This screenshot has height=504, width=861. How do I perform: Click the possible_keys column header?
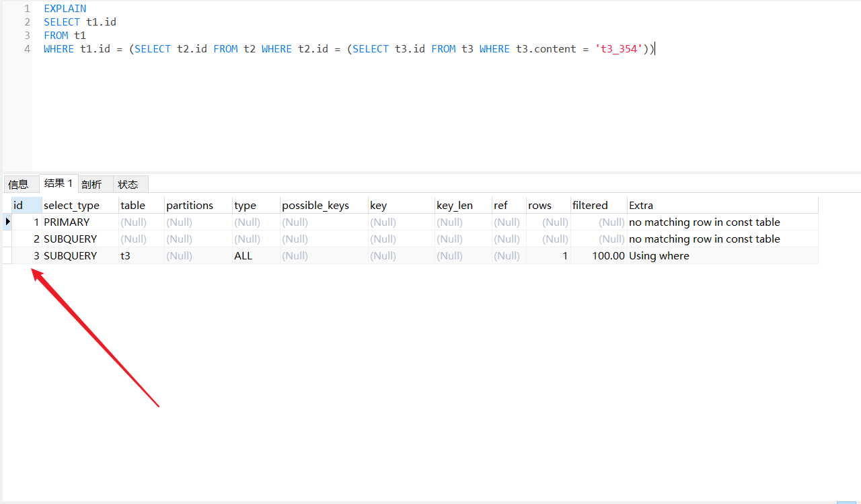[315, 205]
